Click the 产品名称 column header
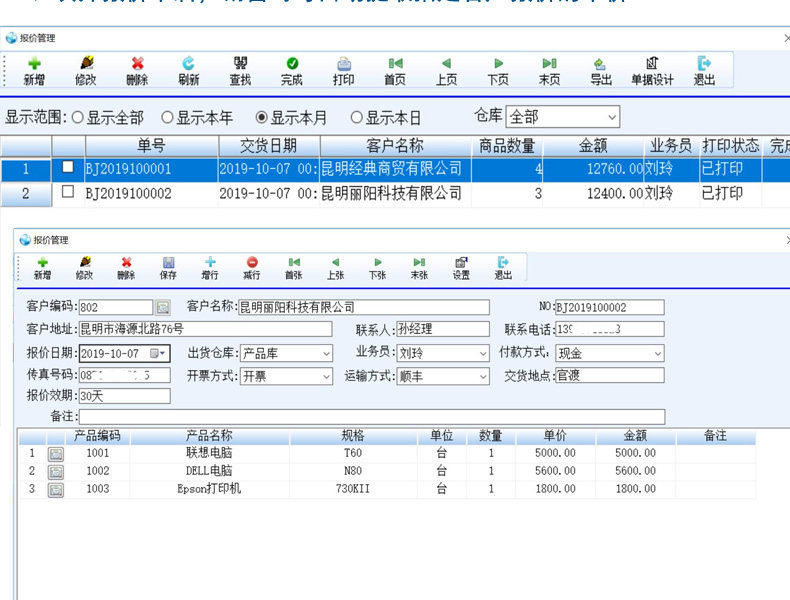 209,436
